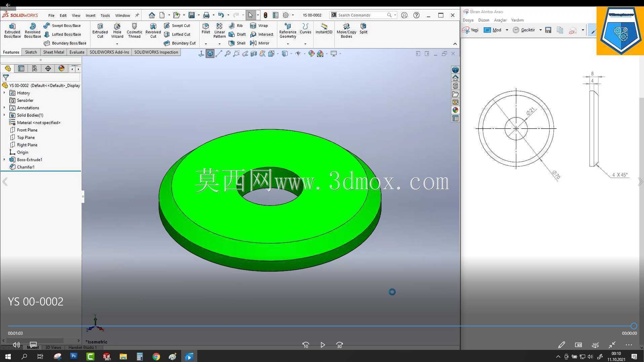Image resolution: width=644 pixels, height=362 pixels.
Task: Open the Araçlar menu in Snipping Tool
Action: [x=500, y=20]
